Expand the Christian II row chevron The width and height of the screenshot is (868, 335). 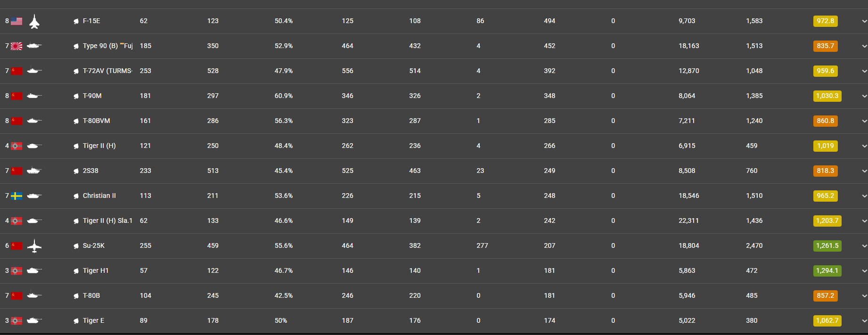coord(864,196)
